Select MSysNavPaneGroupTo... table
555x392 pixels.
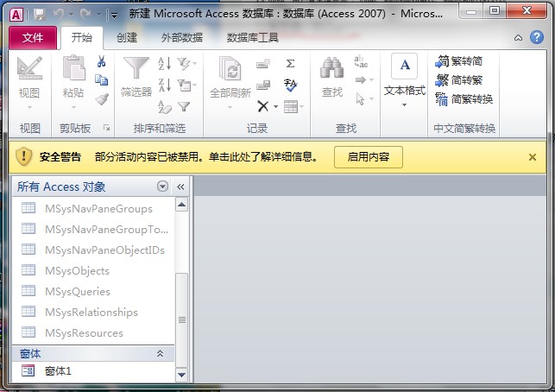click(x=93, y=229)
